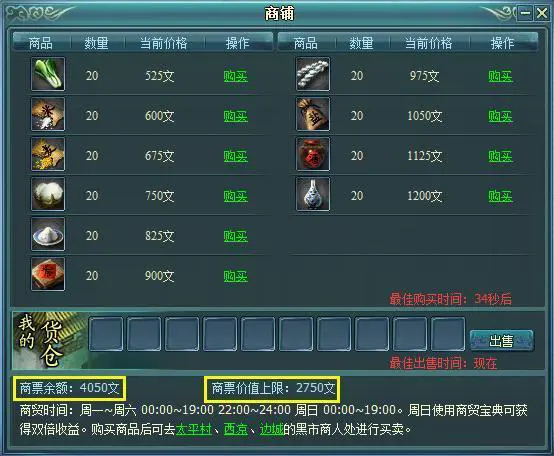Buy the item priced 1200文
The width and height of the screenshot is (554, 456).
501,196
